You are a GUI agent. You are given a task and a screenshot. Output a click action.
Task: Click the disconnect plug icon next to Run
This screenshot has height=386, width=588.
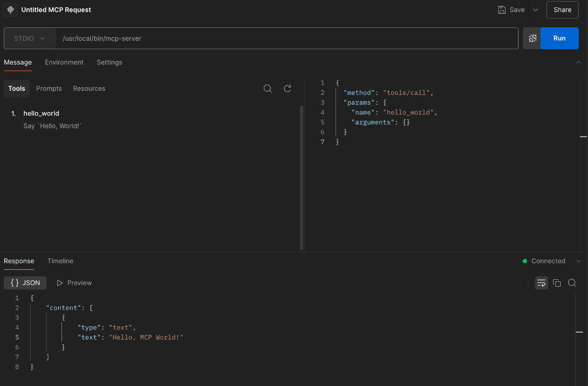click(x=532, y=38)
